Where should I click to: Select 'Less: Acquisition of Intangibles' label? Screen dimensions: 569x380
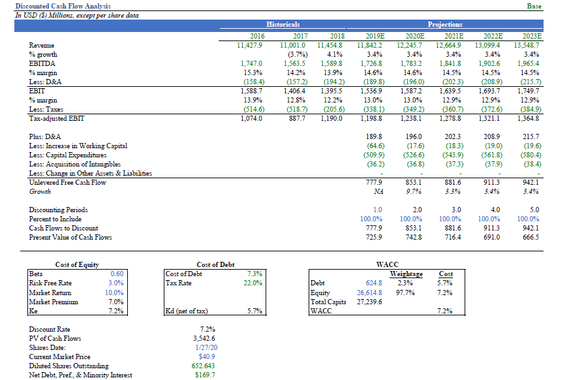(x=75, y=164)
